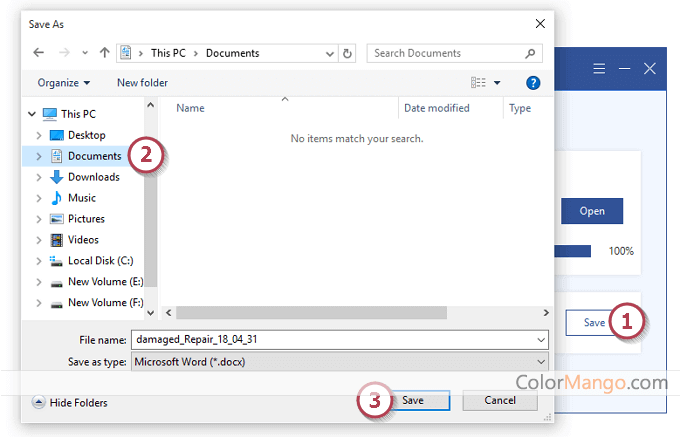Click the hamburger menu in background app
This screenshot has width=680, height=437.
coord(600,69)
